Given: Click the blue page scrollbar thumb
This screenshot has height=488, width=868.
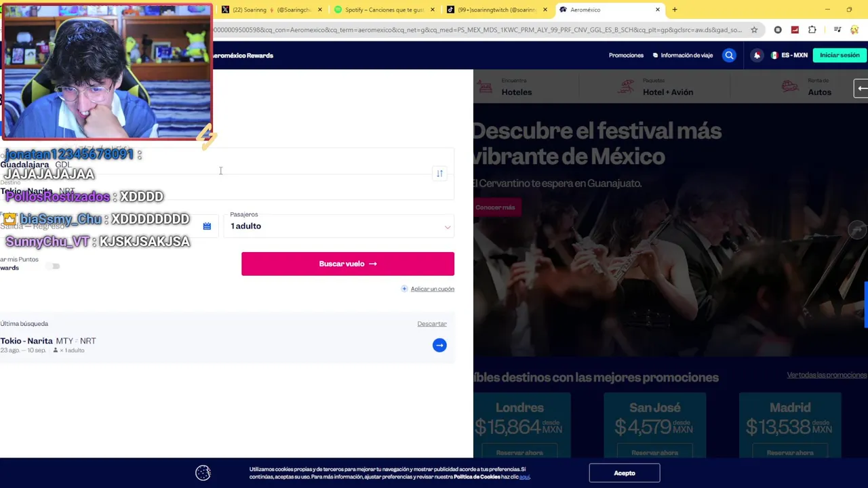Looking at the screenshot, I should pyautogui.click(x=866, y=304).
